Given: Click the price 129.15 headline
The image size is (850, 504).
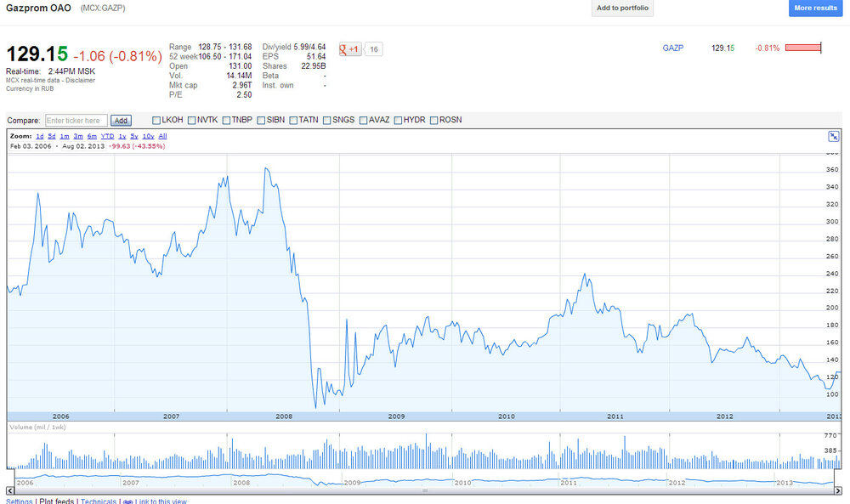Looking at the screenshot, I should point(37,54).
